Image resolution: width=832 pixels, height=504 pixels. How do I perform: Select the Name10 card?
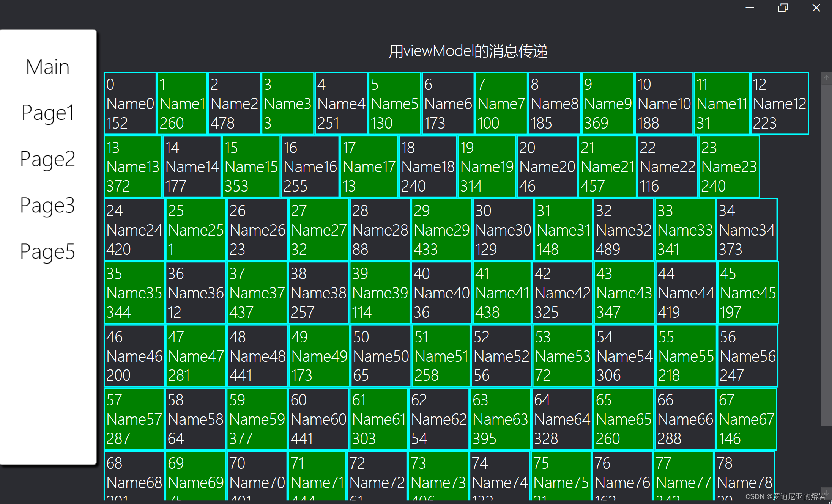coord(664,103)
